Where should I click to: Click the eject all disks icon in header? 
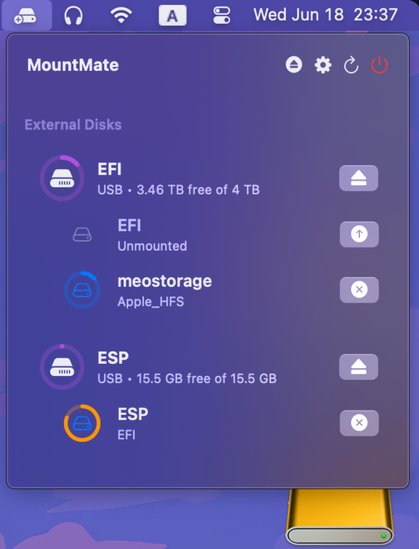[x=294, y=65]
